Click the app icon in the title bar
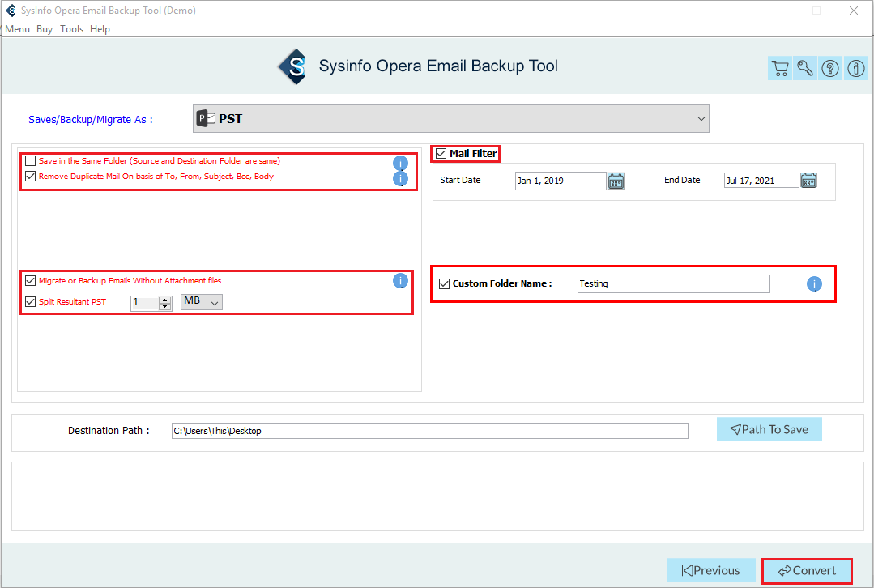The width and height of the screenshot is (874, 588). (x=11, y=11)
